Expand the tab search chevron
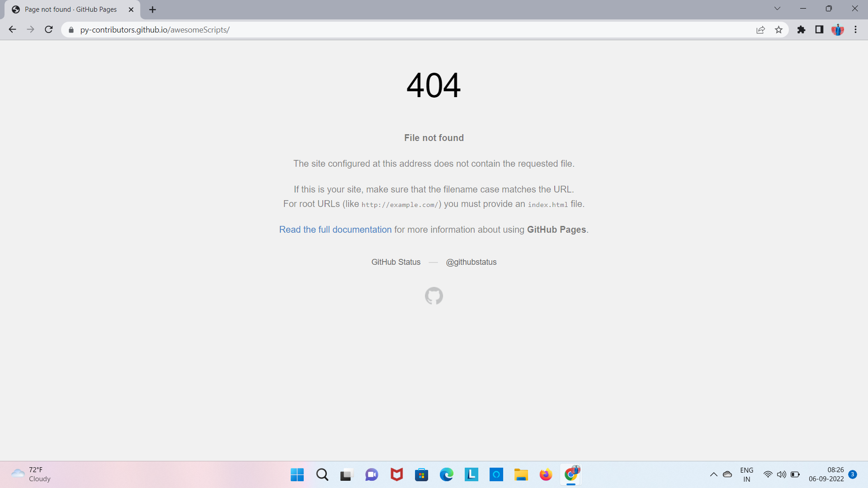868x488 pixels. [x=777, y=9]
